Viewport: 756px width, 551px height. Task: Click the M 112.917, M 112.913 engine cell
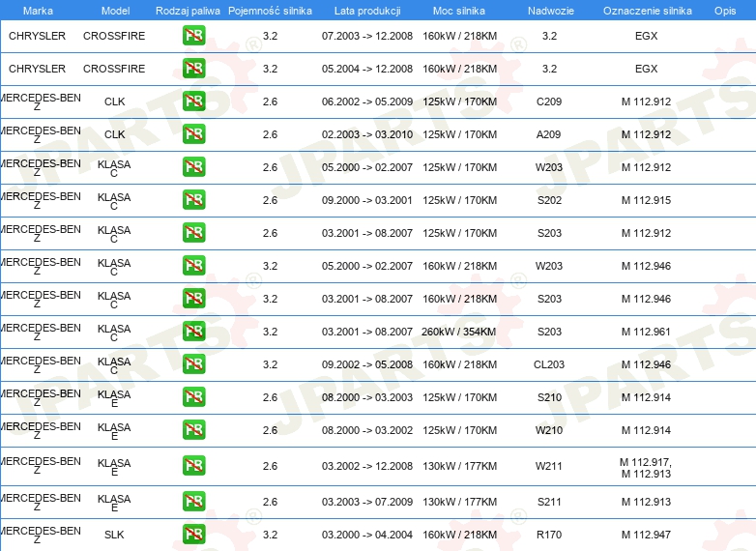point(646,467)
